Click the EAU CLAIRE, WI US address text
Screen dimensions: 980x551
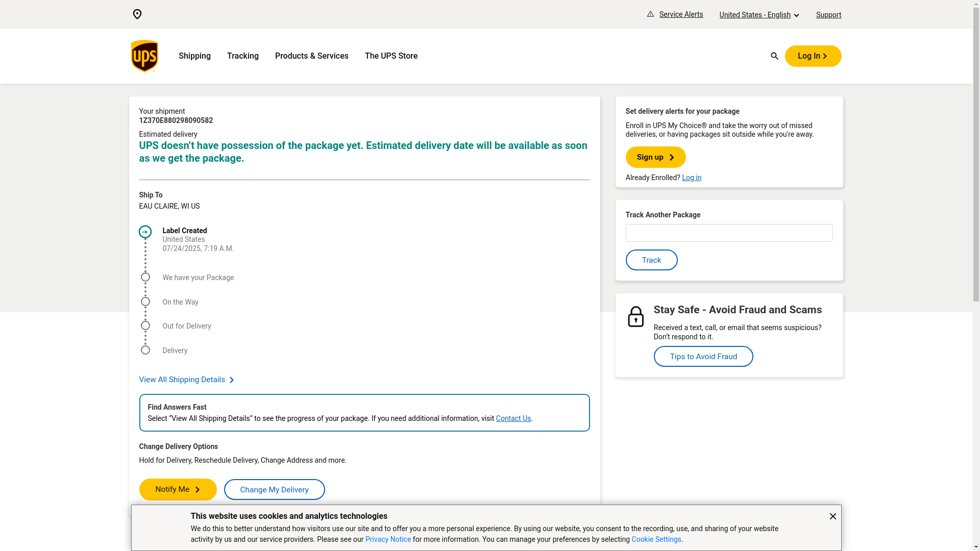point(169,206)
